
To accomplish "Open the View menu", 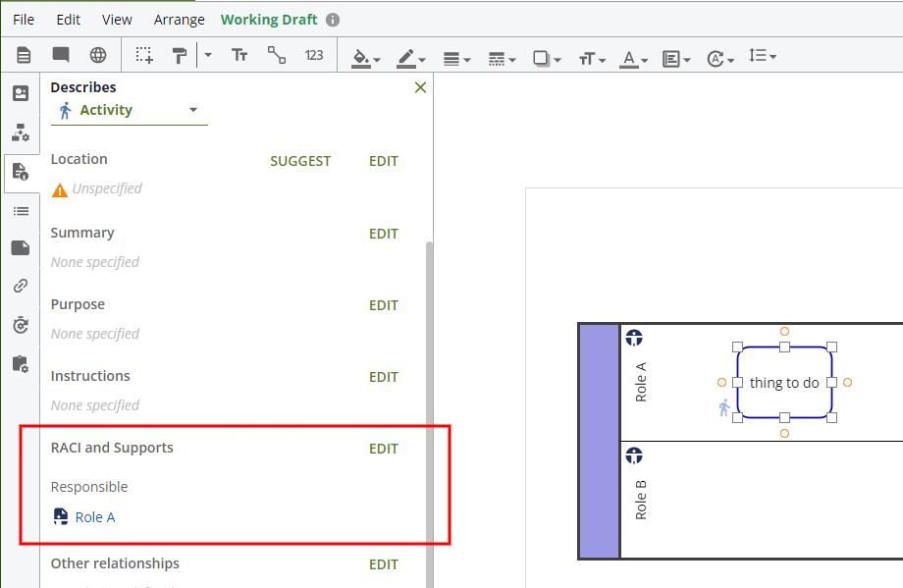I will coord(117,20).
